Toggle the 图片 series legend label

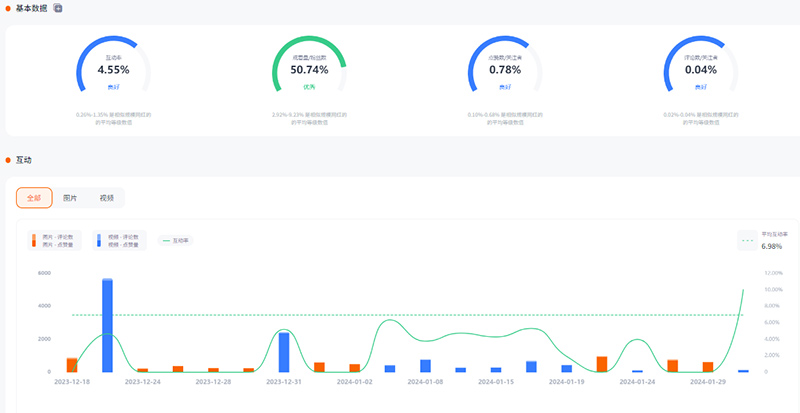point(58,240)
